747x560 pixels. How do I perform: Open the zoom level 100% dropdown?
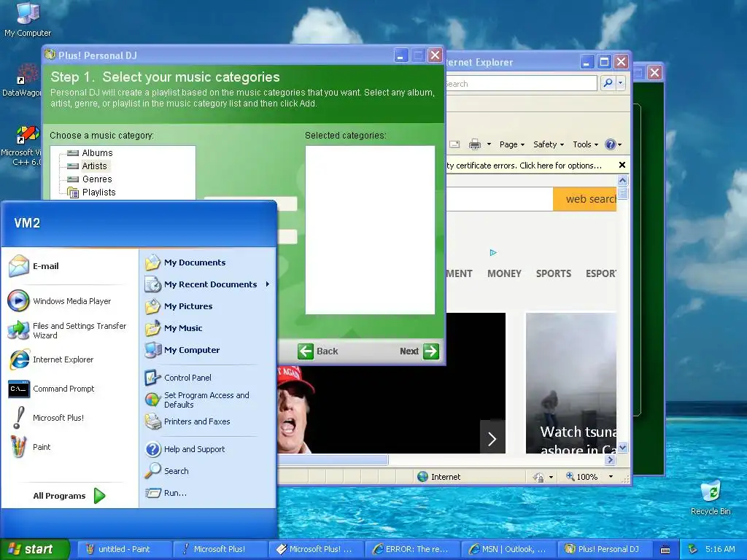coord(611,477)
